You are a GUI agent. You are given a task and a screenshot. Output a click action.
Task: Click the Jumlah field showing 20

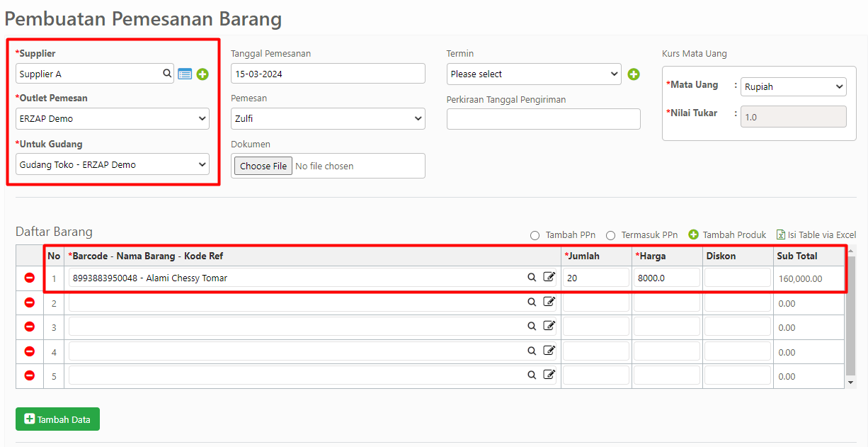coord(596,278)
